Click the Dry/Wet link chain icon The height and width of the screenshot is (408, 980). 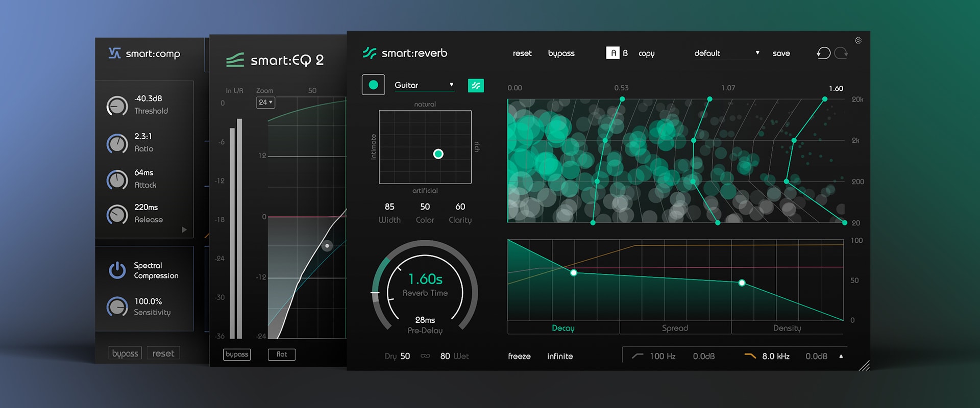pyautogui.click(x=425, y=356)
